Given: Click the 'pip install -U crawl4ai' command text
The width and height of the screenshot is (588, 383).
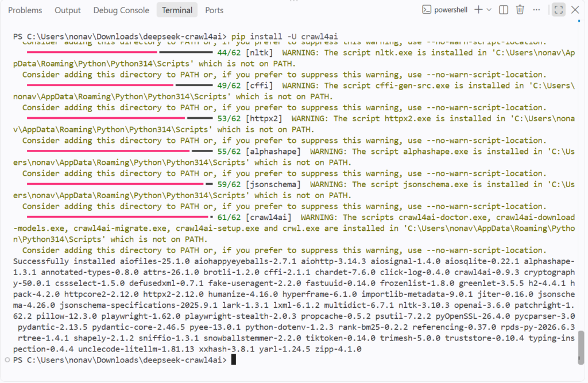Looking at the screenshot, I should coord(285,36).
